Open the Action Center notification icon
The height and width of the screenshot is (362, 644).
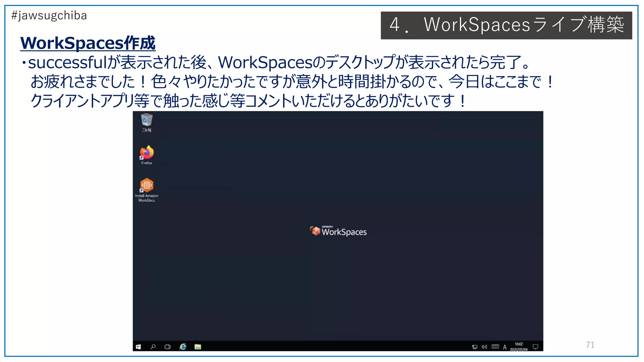(536, 347)
